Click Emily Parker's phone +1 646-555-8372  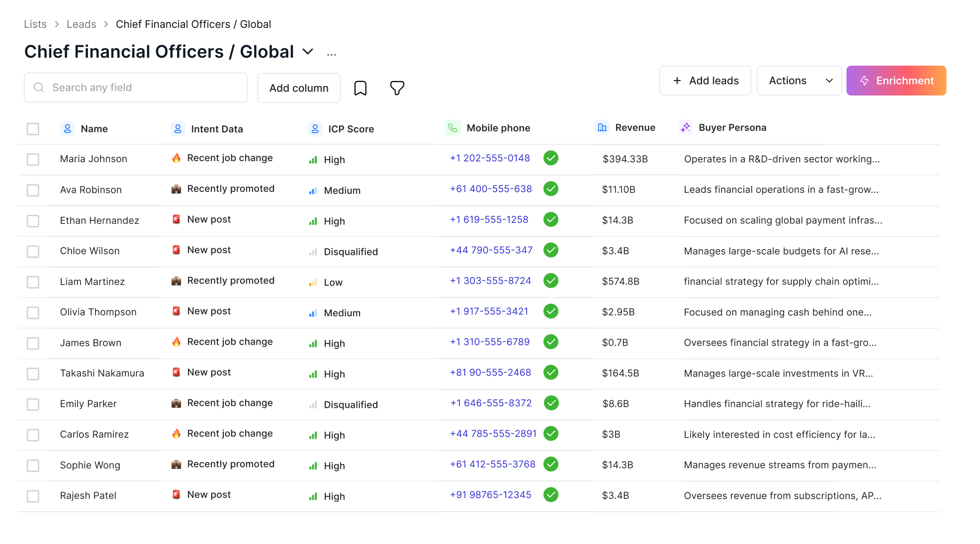pos(491,403)
